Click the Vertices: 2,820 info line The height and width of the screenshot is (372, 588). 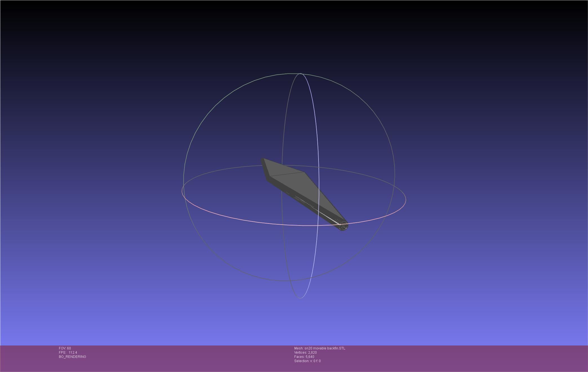point(306,353)
